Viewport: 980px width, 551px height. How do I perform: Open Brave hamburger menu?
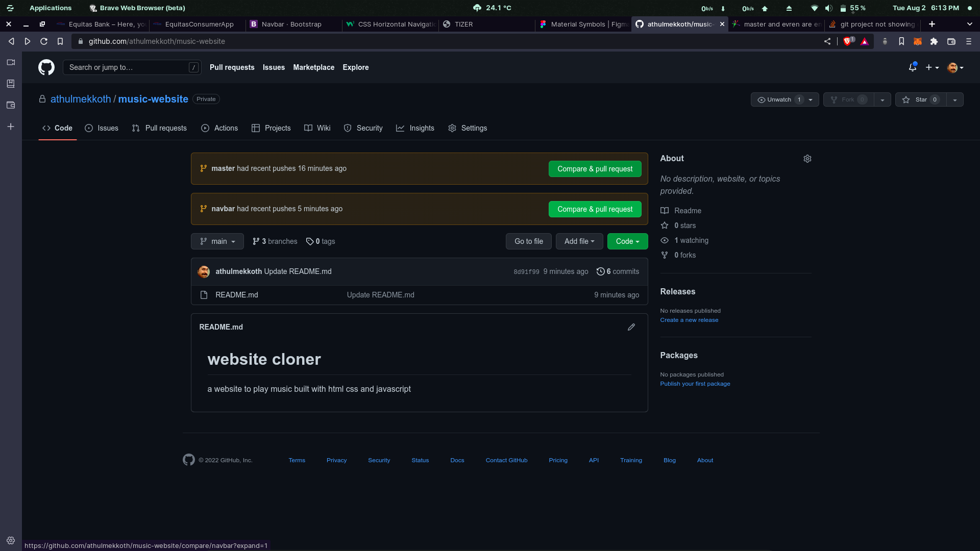coord(969,41)
